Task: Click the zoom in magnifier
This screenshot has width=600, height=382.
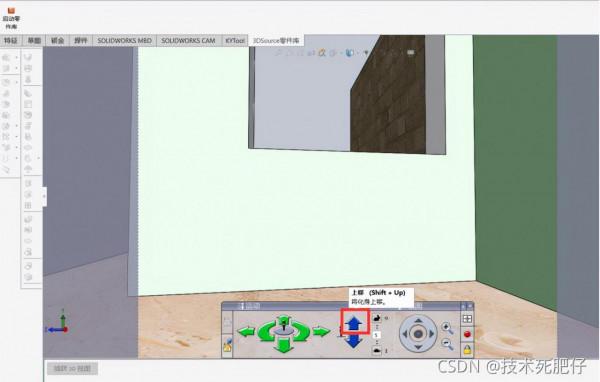Action: pos(447,328)
